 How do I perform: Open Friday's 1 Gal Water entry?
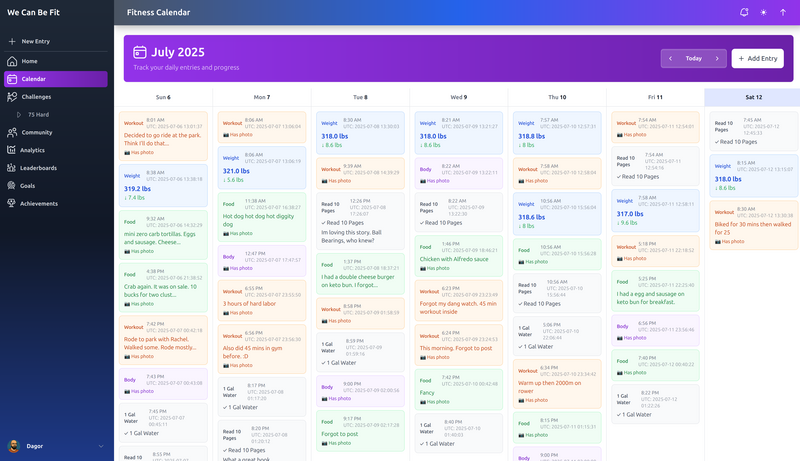pyautogui.click(x=656, y=404)
